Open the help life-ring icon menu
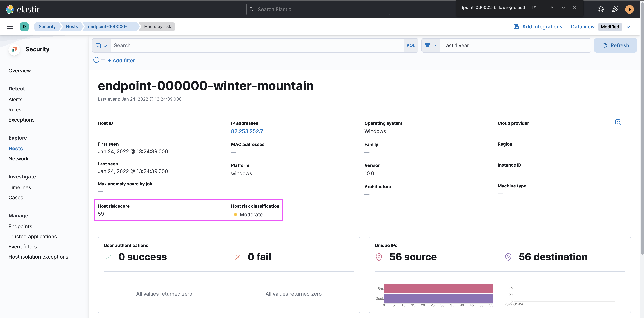644x318 pixels. click(601, 9)
